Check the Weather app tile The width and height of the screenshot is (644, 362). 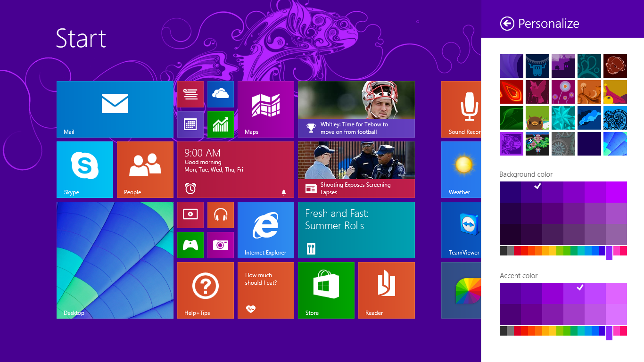point(460,170)
